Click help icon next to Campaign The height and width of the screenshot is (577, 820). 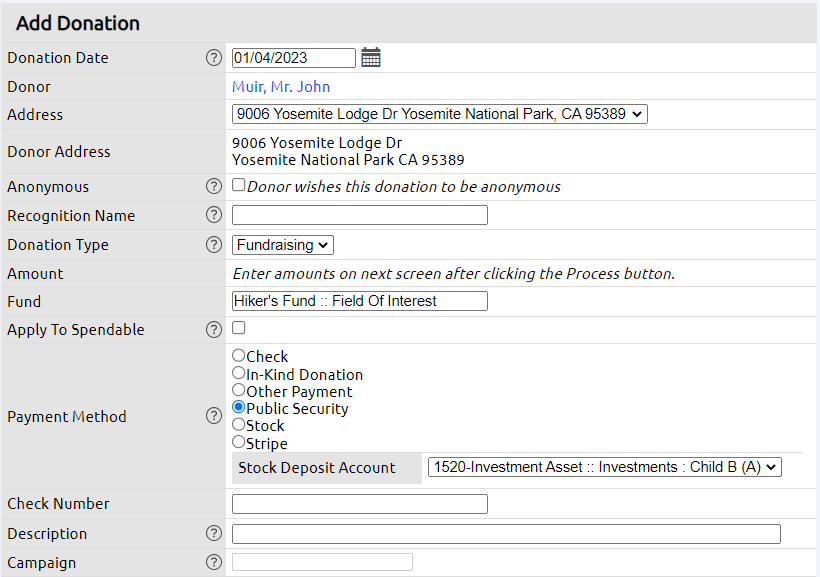(x=213, y=562)
